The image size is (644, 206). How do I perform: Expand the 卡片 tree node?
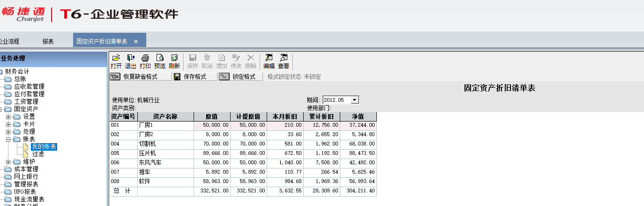(8, 124)
